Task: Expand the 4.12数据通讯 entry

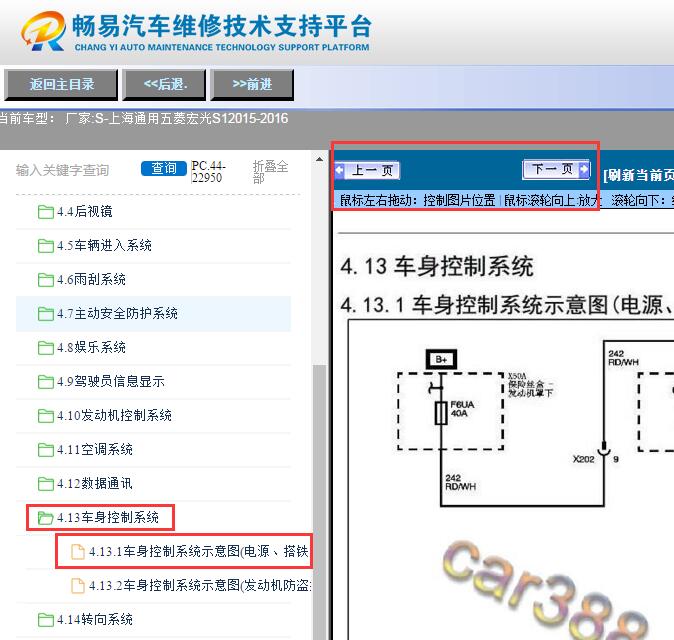Action: click(x=95, y=484)
